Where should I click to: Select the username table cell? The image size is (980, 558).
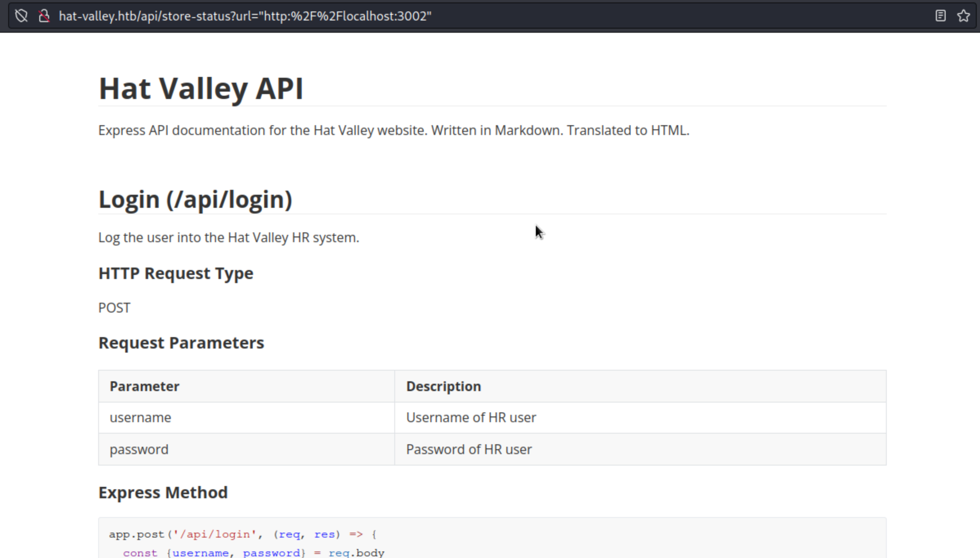(140, 417)
